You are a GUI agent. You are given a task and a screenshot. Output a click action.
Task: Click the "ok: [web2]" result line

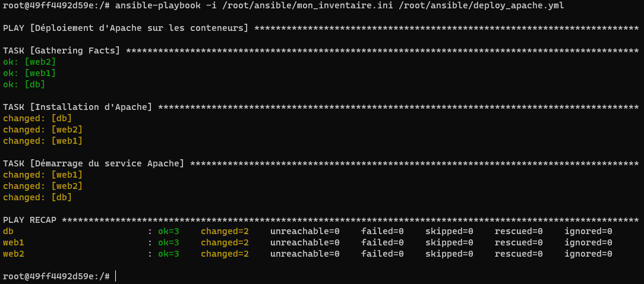pyautogui.click(x=30, y=62)
